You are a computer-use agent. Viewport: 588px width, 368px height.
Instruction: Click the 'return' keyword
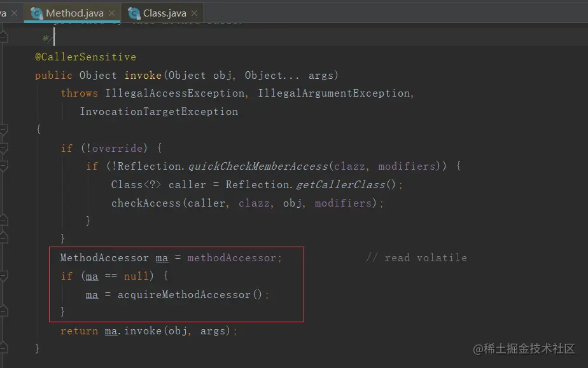coord(79,331)
